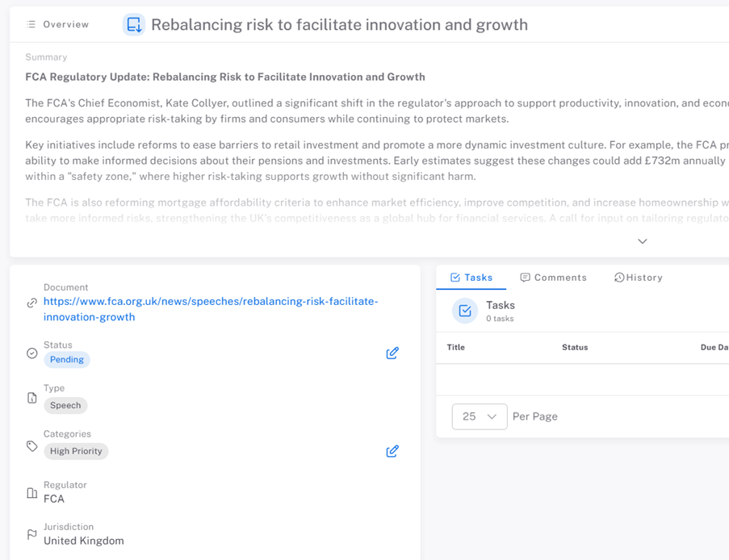Click the flag icon beside Jurisdiction
The image size is (729, 560).
tap(32, 534)
